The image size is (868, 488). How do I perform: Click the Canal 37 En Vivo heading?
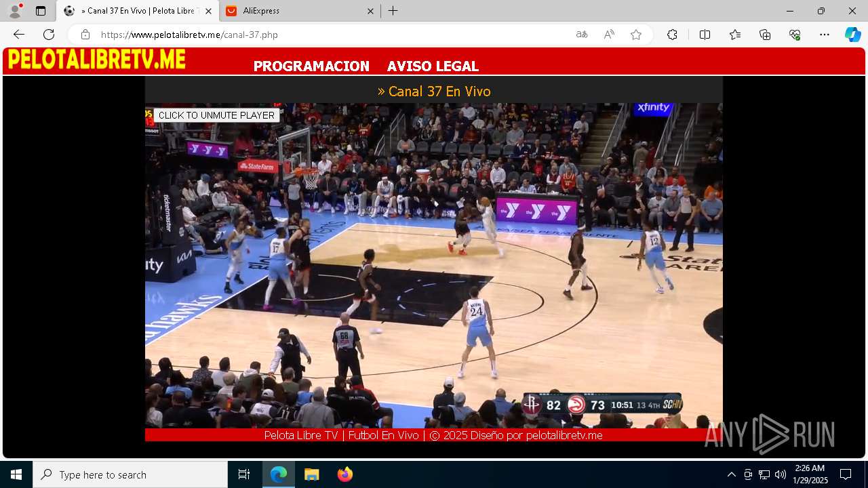click(434, 91)
